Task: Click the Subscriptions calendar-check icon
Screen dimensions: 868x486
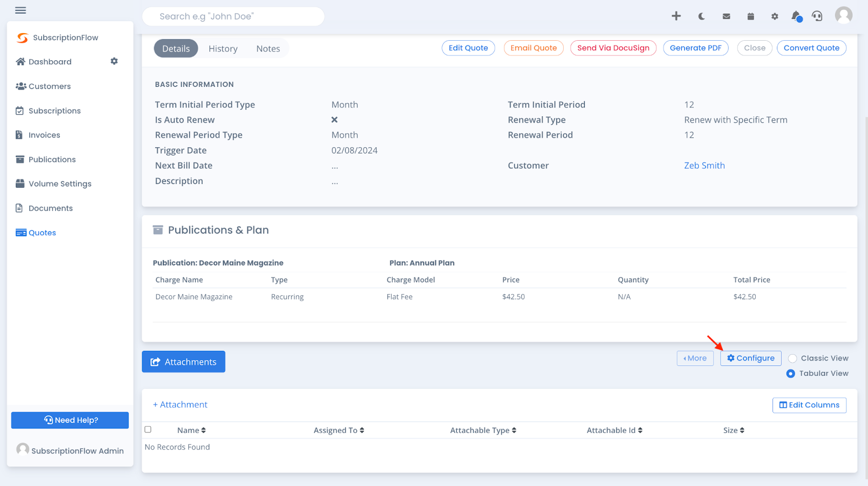Action: (20, 110)
